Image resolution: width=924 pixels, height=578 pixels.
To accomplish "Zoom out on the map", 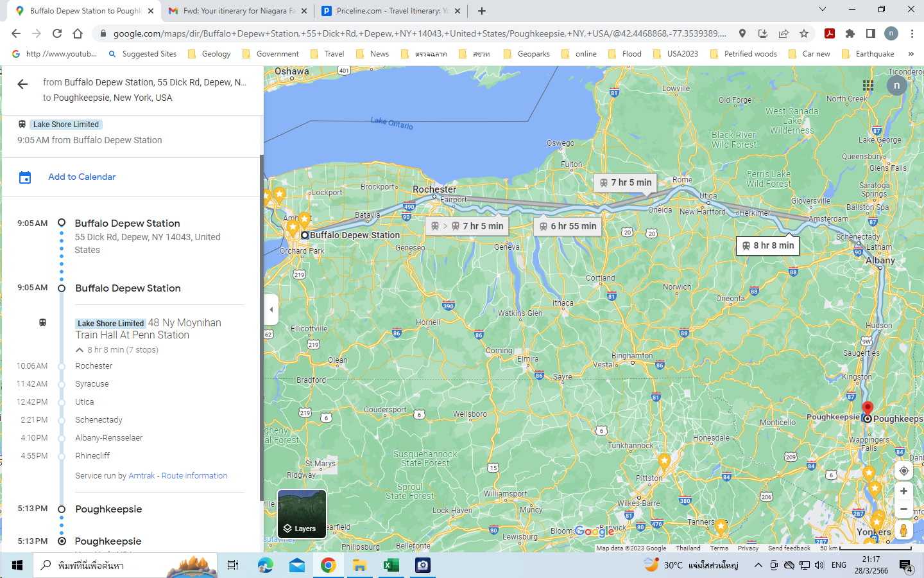I will [x=903, y=509].
